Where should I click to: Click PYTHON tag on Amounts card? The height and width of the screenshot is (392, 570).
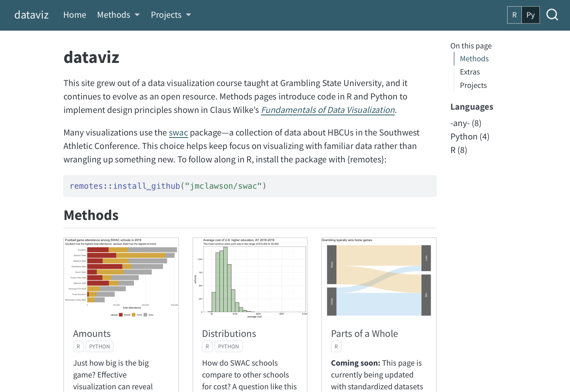coord(99,347)
